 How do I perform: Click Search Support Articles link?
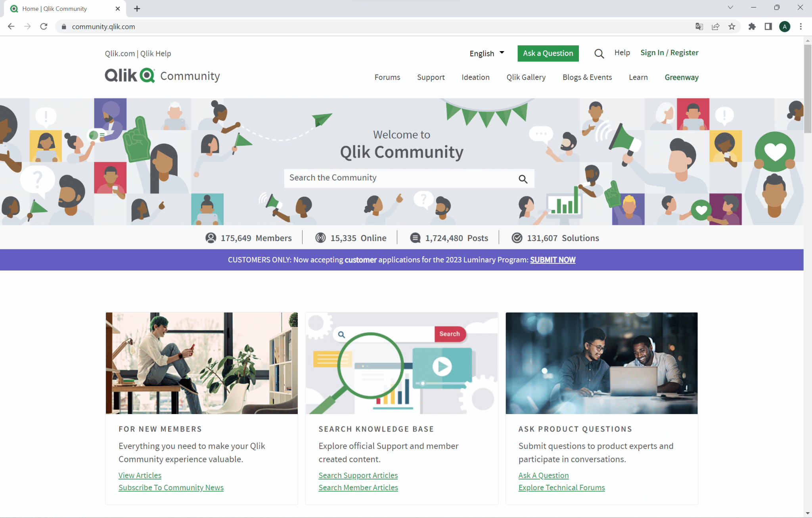click(x=358, y=475)
